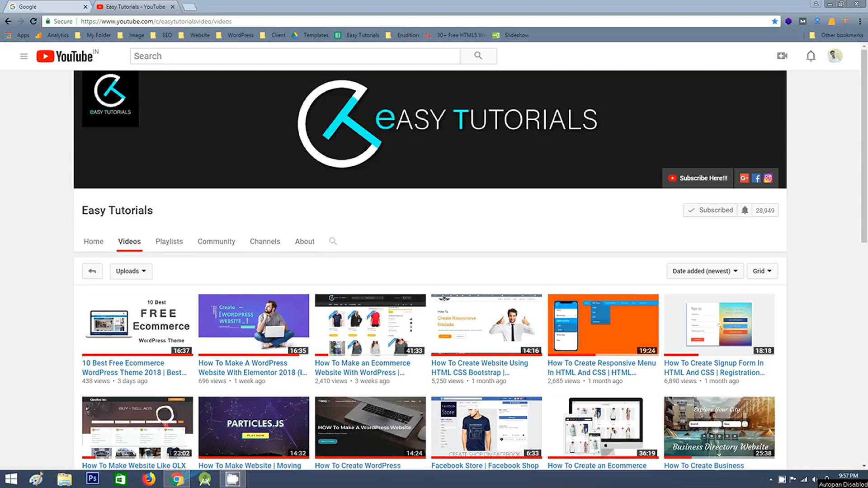The width and height of the screenshot is (868, 488).
Task: Click the Windows Start button
Action: tap(11, 479)
